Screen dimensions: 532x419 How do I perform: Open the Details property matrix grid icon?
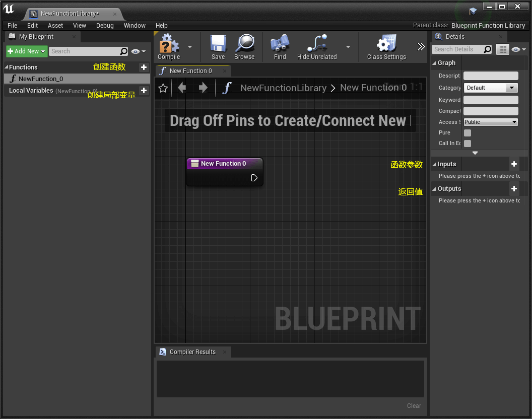503,49
